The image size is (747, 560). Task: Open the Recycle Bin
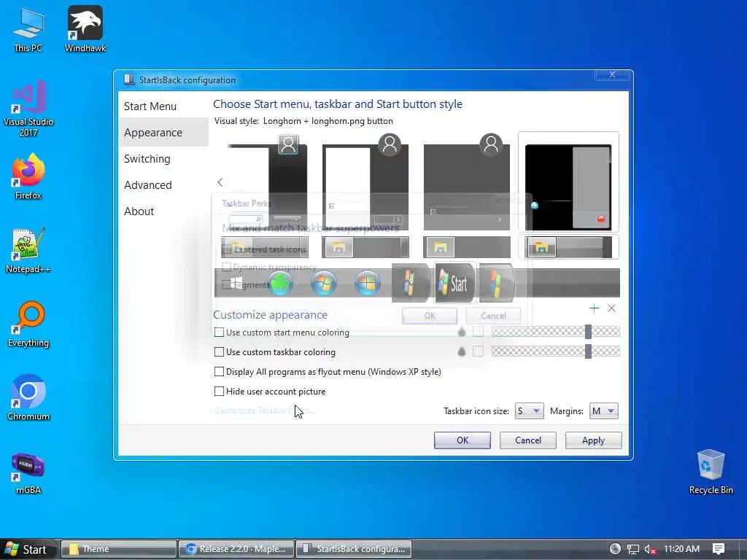(711, 472)
